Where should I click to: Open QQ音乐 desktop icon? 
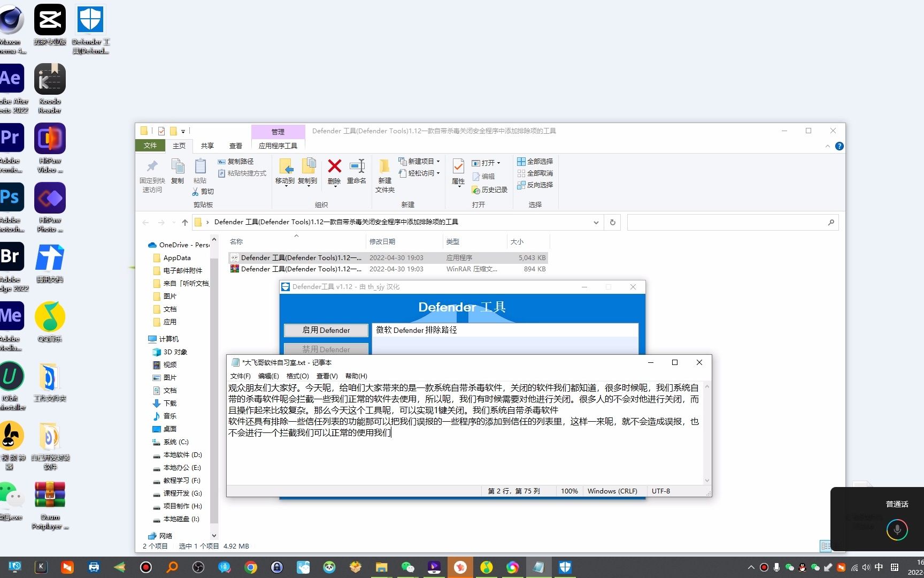click(50, 321)
